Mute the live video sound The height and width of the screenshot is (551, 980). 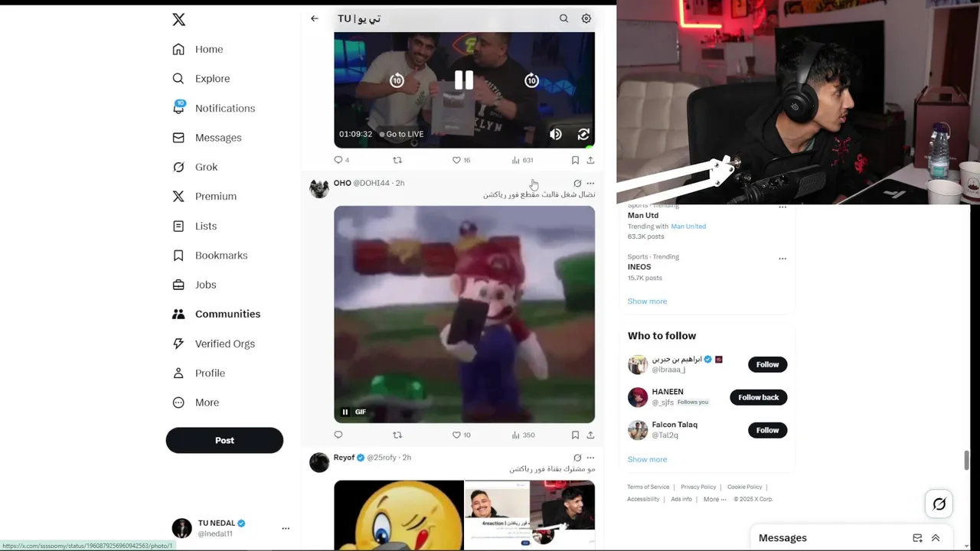point(556,134)
